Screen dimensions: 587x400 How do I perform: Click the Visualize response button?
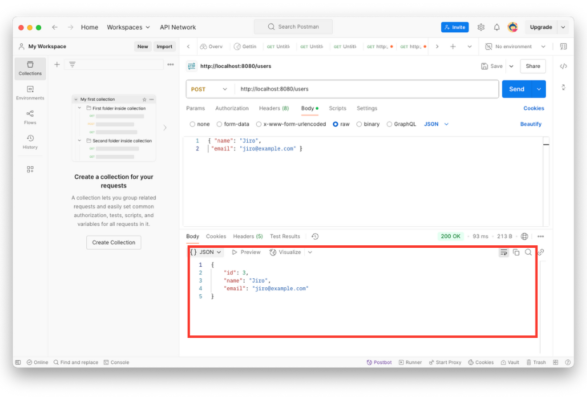point(286,252)
